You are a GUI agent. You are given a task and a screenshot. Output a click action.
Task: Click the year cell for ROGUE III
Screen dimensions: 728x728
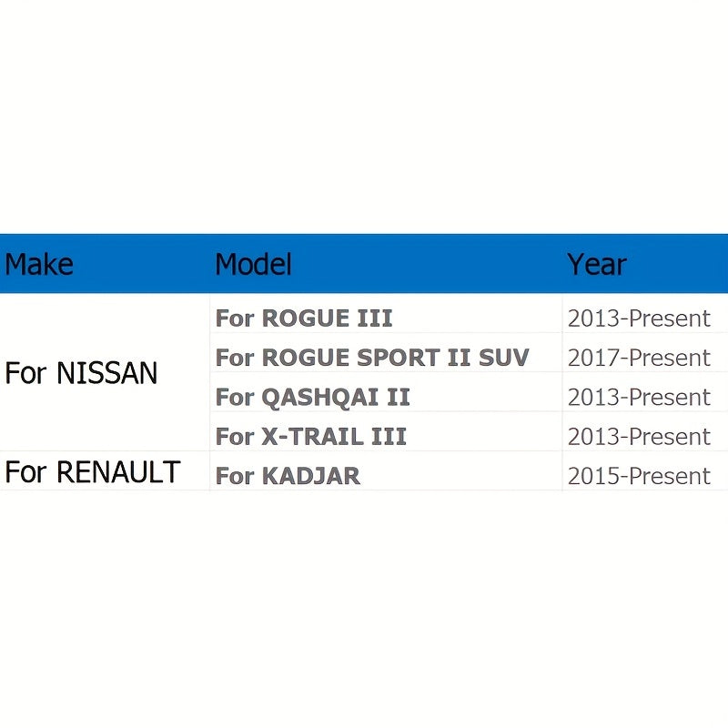(639, 318)
